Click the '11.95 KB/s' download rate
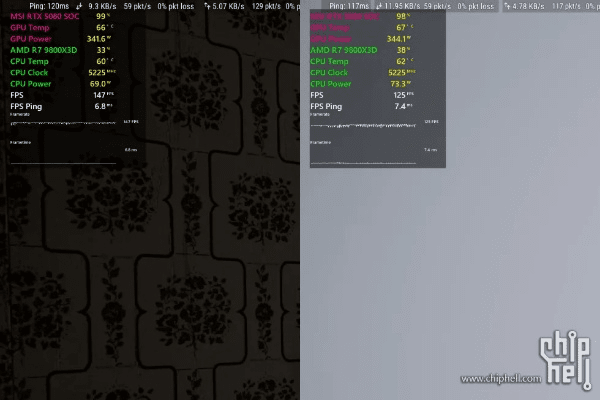The height and width of the screenshot is (400, 600). pos(402,6)
